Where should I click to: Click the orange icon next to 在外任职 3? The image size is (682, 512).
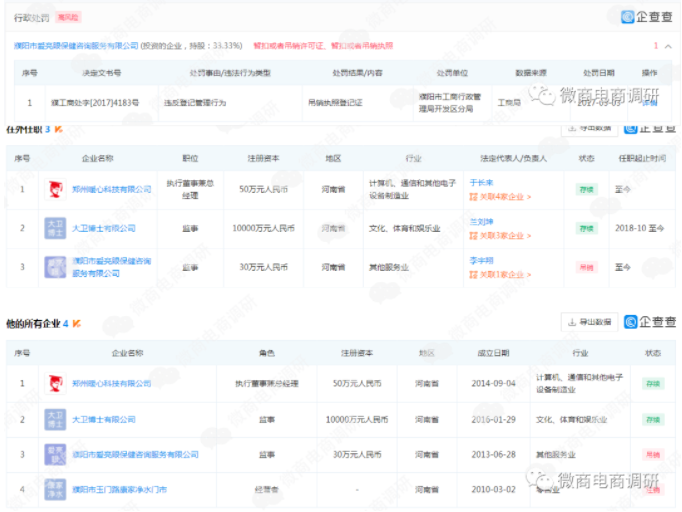58,130
